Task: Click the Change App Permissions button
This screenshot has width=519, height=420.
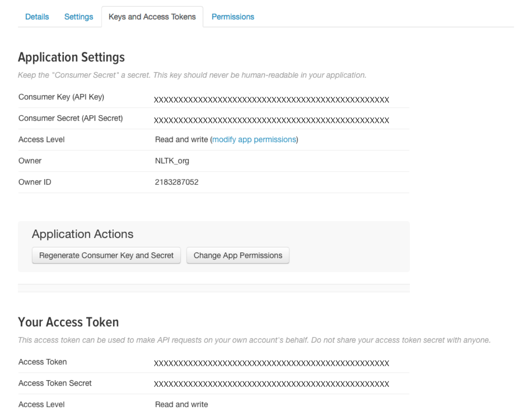Action: [x=238, y=255]
